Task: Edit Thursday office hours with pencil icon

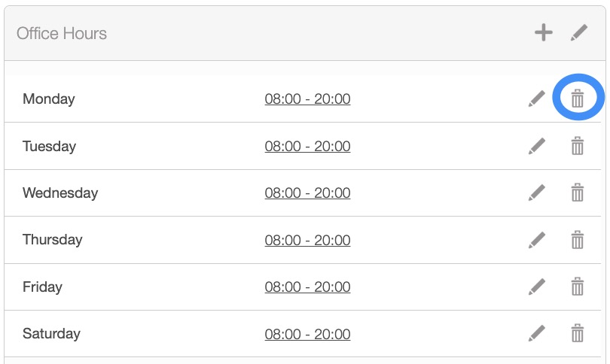Action: coord(536,240)
